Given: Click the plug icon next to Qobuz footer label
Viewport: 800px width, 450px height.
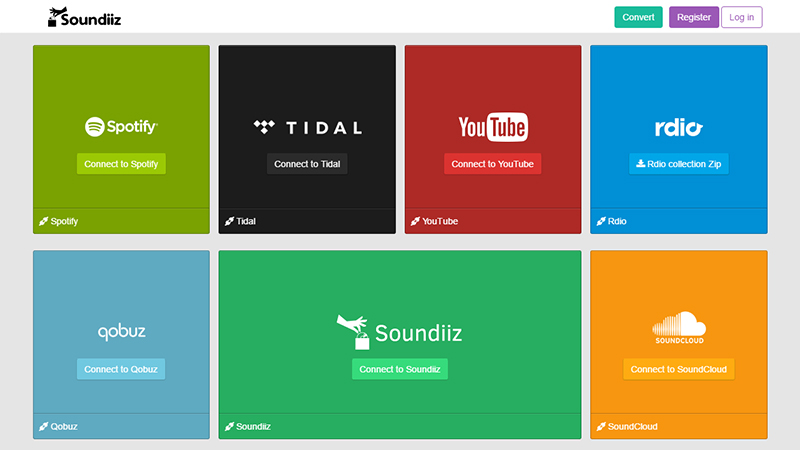Looking at the screenshot, I should [x=43, y=426].
